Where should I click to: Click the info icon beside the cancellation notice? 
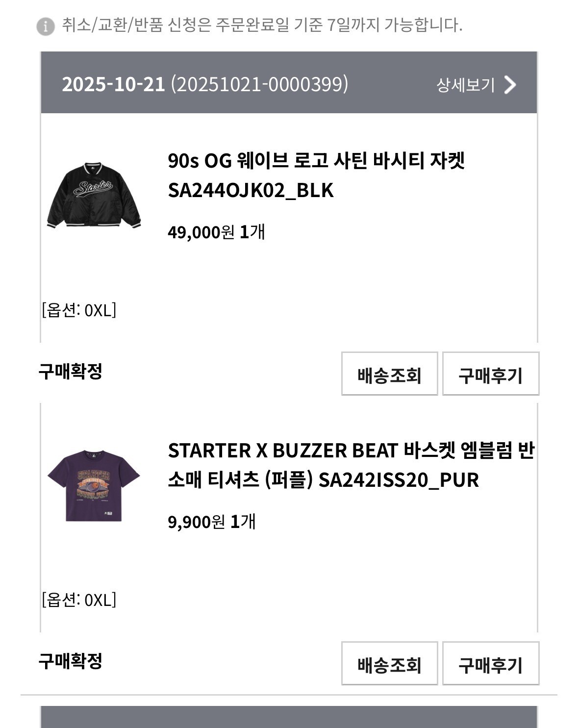[46, 26]
